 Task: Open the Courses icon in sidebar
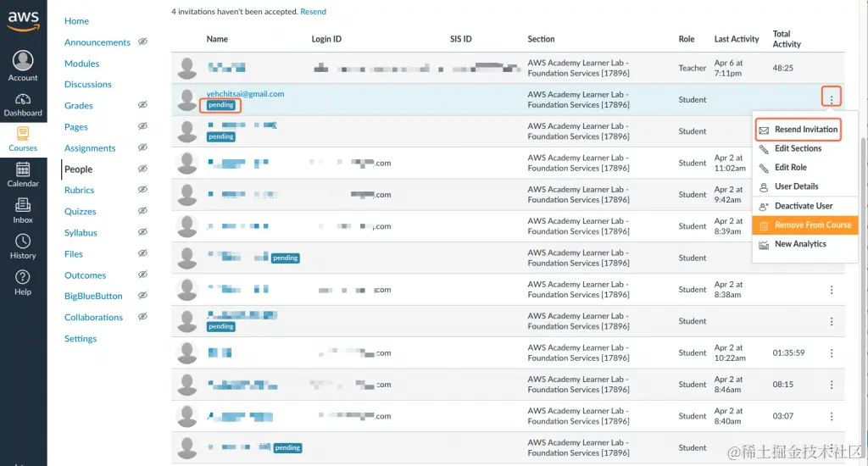(x=23, y=133)
